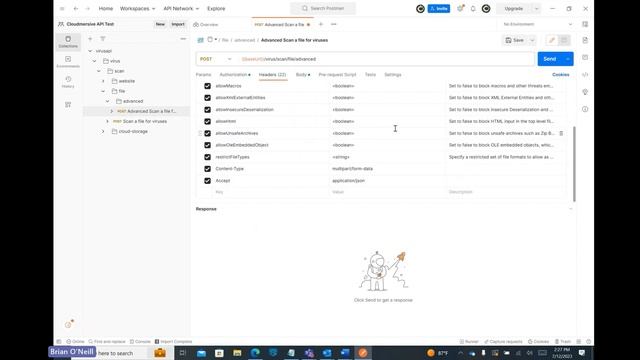Click the info icon in right sidebar

[585, 109]
